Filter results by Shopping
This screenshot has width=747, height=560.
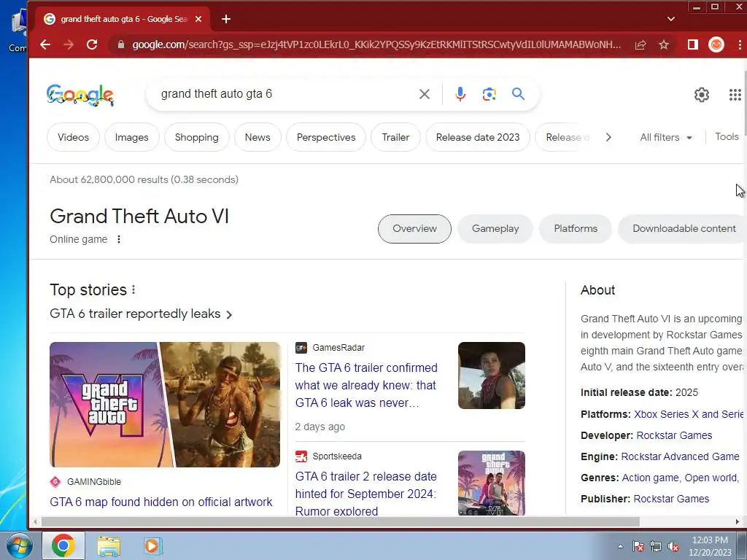[197, 137]
